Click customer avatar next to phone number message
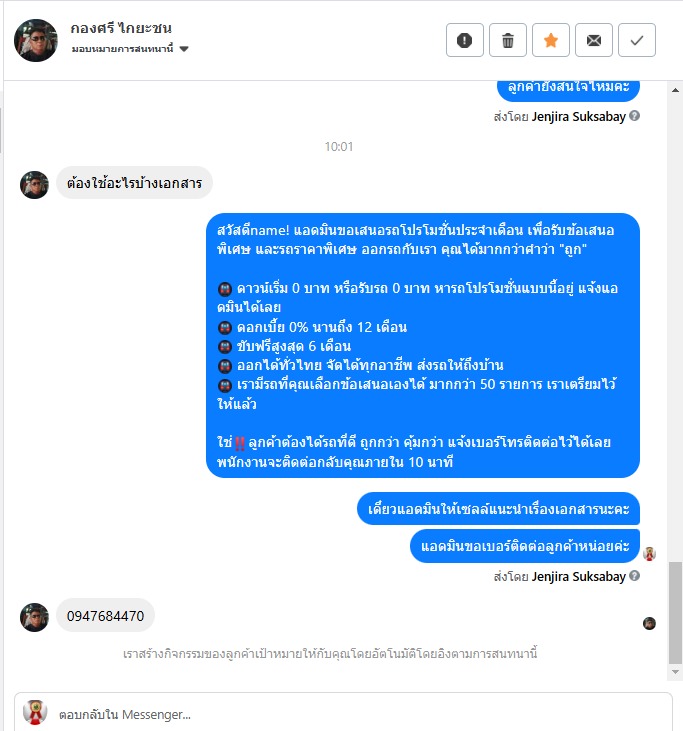 click(34, 617)
